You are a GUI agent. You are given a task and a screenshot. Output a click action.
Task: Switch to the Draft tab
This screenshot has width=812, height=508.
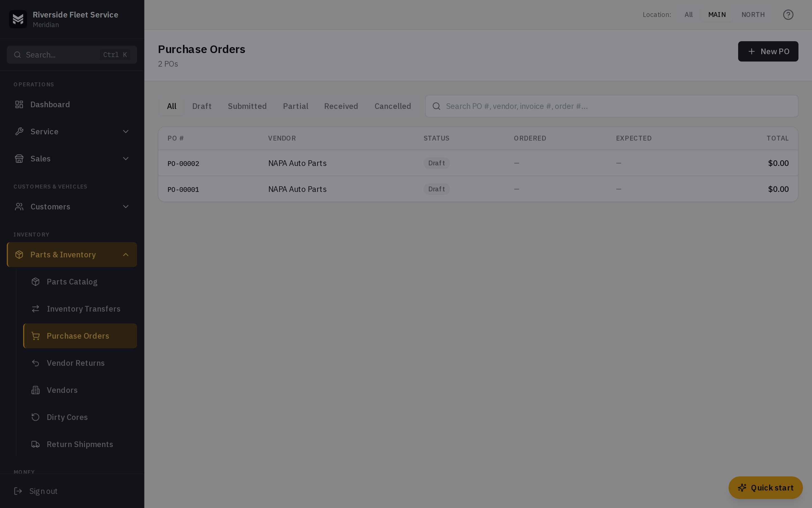[202, 106]
